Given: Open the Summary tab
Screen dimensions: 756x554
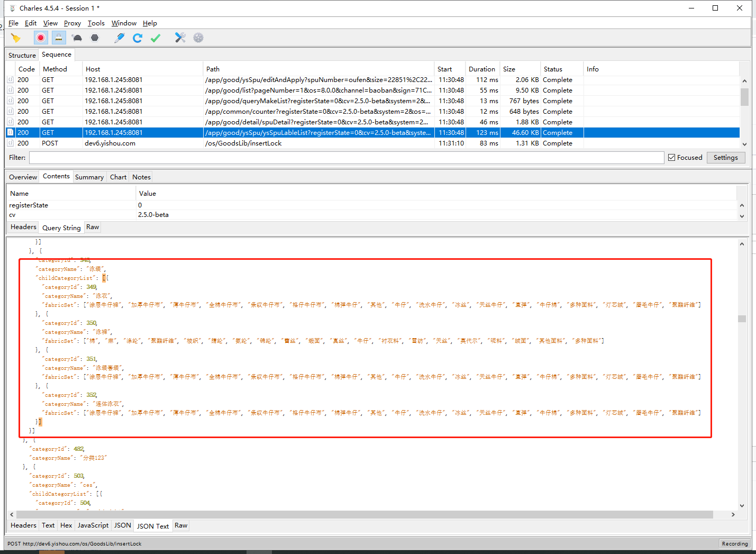Looking at the screenshot, I should click(89, 177).
